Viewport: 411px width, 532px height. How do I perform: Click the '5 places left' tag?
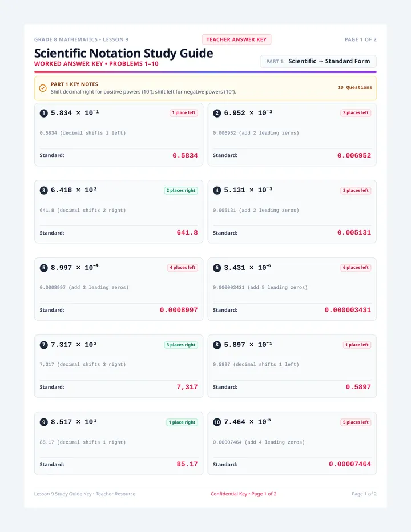click(356, 422)
